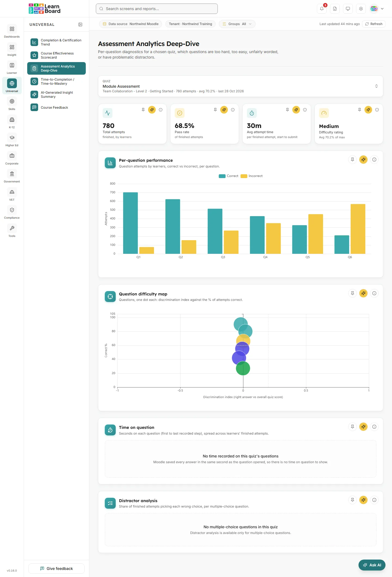The image size is (392, 577).
Task: Expand the Module Assessment quiz selector
Action: 240,86
